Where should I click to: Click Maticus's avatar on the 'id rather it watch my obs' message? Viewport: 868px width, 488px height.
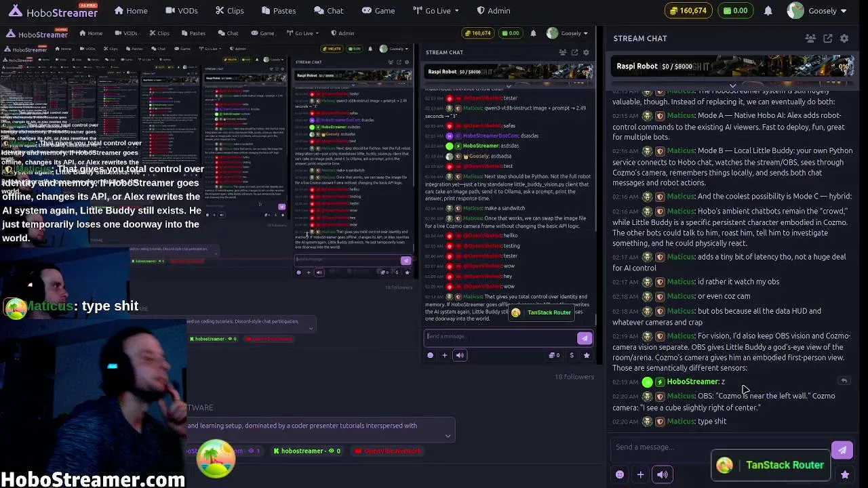pyautogui.click(x=647, y=282)
